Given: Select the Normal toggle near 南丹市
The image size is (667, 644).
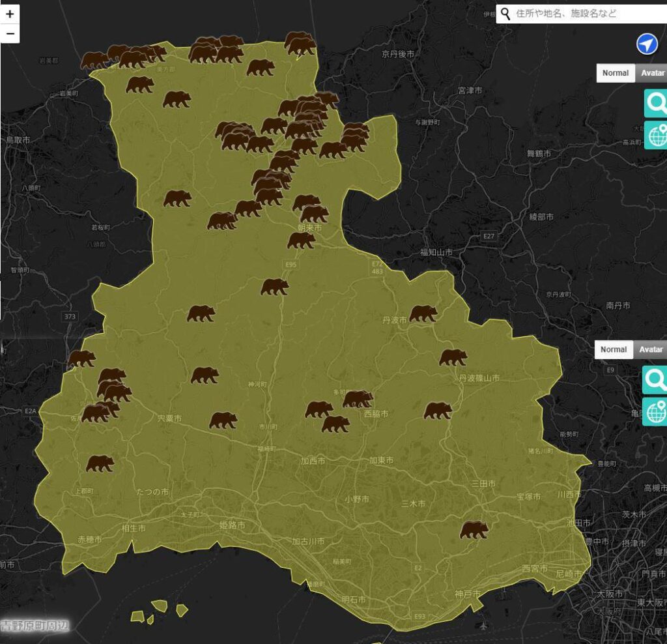Looking at the screenshot, I should pyautogui.click(x=613, y=349).
